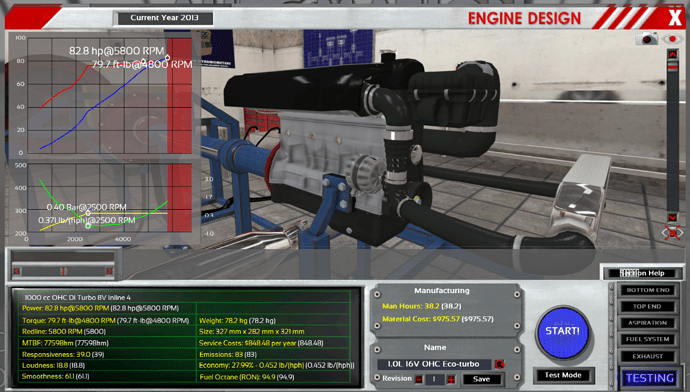This screenshot has height=392, width=690.
Task: Save the engine revision
Action: 481,379
